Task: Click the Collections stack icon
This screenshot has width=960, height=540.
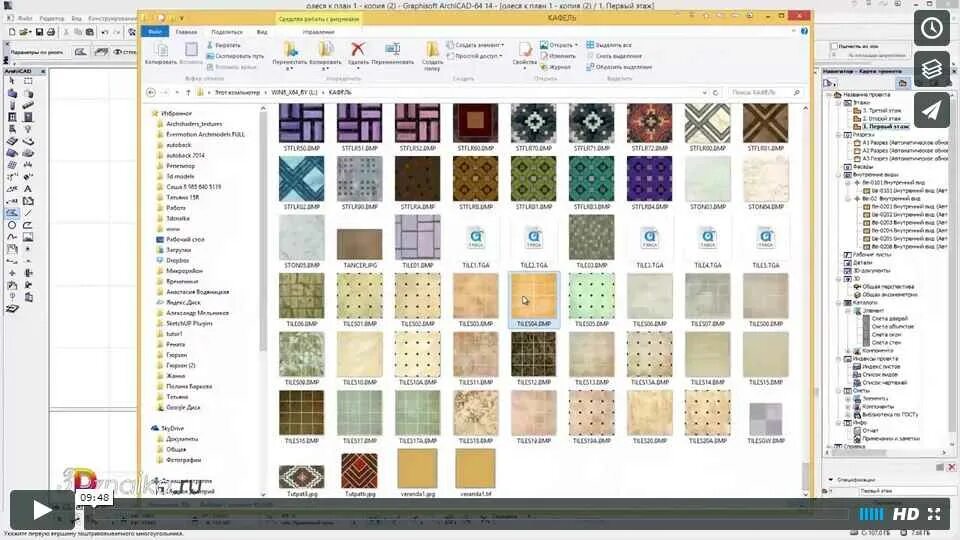Action: coord(932,69)
